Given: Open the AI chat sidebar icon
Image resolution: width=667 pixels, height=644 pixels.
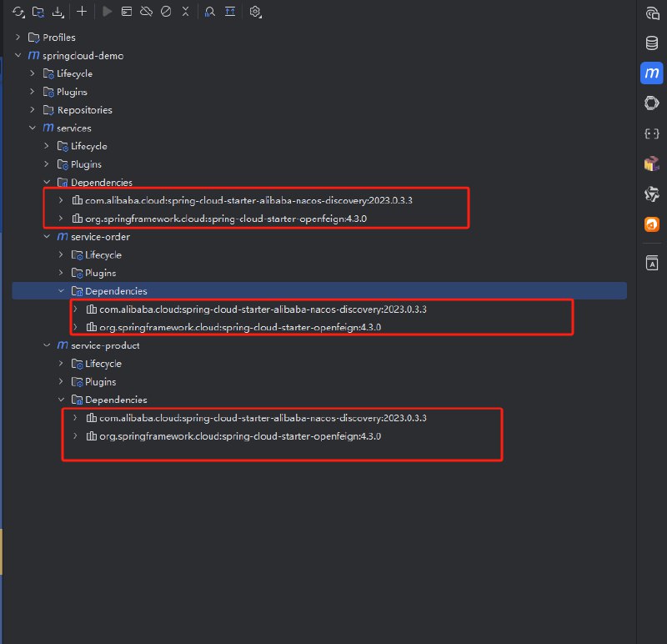Looking at the screenshot, I should point(652,13).
